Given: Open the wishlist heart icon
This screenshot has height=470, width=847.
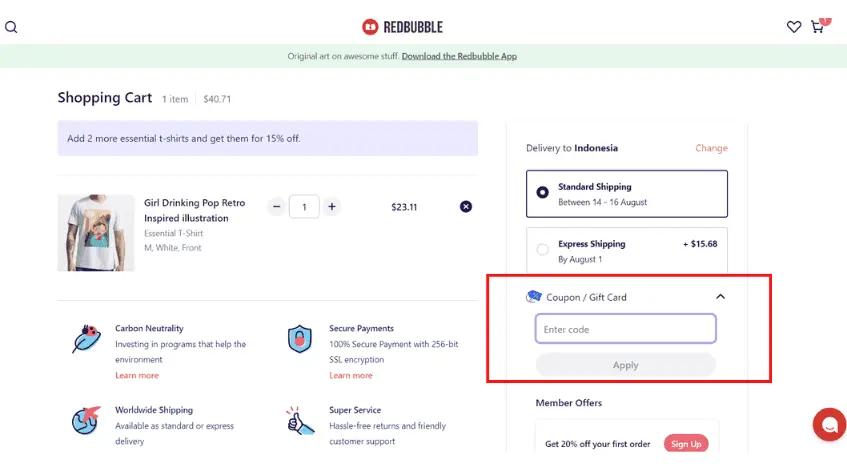Looking at the screenshot, I should [794, 27].
